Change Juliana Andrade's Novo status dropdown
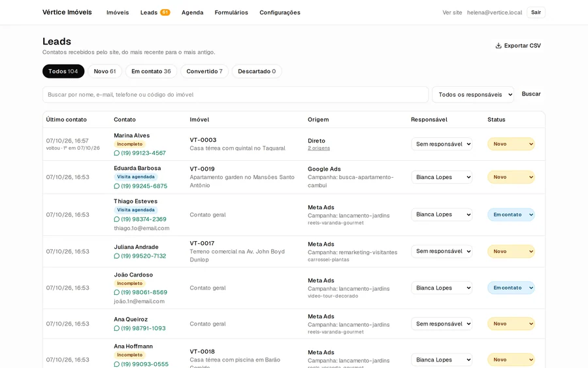 point(511,252)
